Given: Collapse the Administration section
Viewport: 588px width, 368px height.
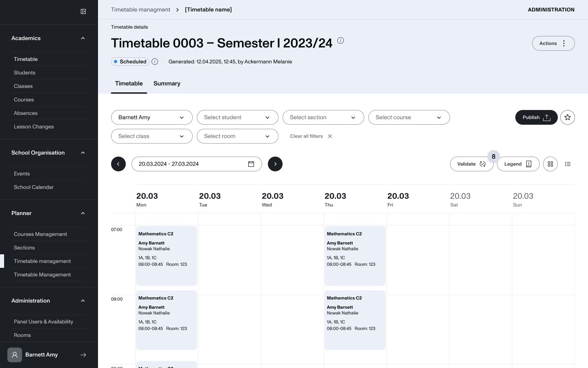Looking at the screenshot, I should (x=83, y=301).
